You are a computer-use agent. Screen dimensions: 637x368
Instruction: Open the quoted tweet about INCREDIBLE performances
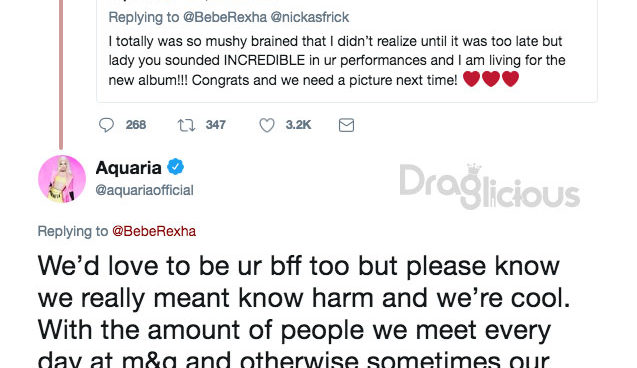[x=347, y=51]
